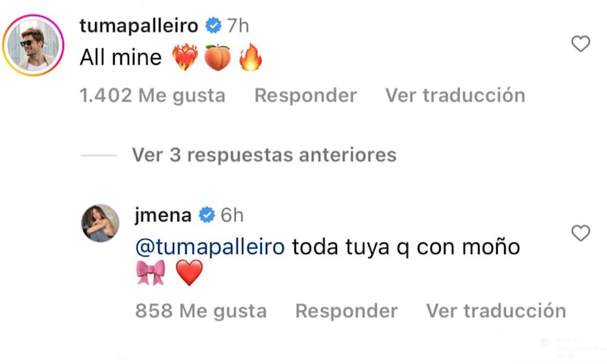Reply to tumapalleiro's comment via Responder
Viewport: 607px width, 364px height.
click(x=305, y=96)
